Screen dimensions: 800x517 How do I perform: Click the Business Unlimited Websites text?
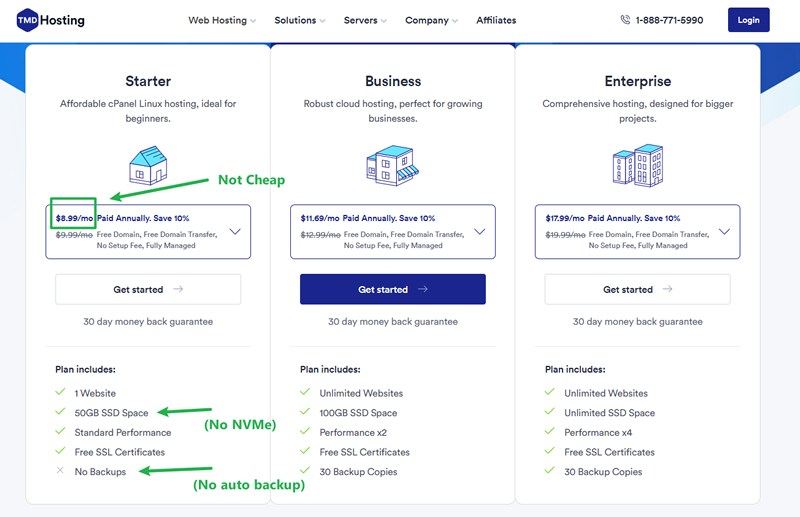tap(361, 393)
